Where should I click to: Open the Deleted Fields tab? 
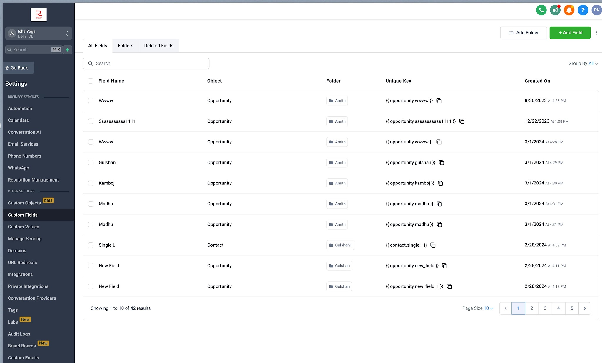tap(158, 45)
